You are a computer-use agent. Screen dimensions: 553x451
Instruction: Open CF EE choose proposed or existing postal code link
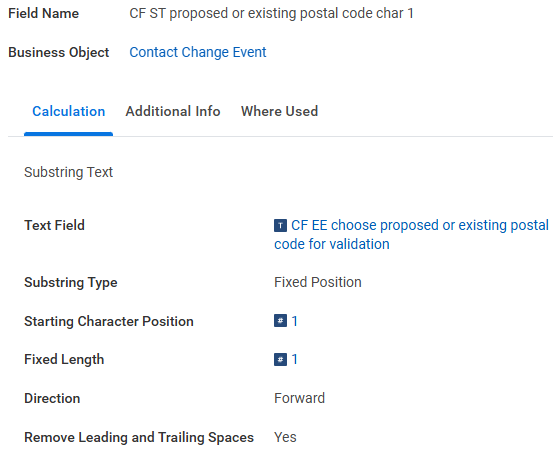click(411, 234)
